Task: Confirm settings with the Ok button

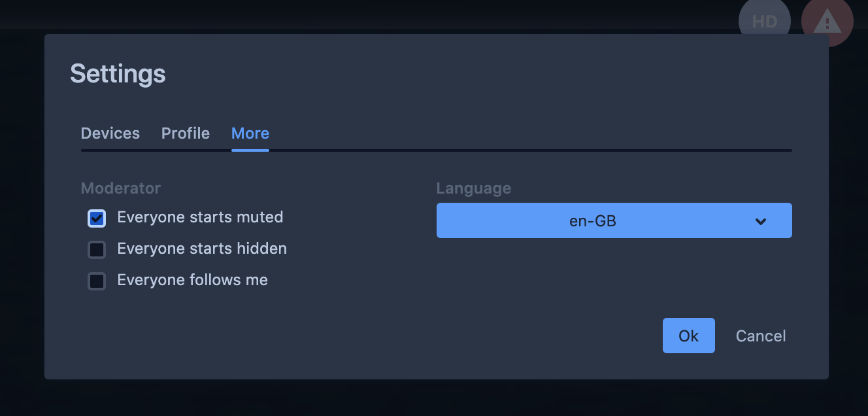Action: [688, 336]
